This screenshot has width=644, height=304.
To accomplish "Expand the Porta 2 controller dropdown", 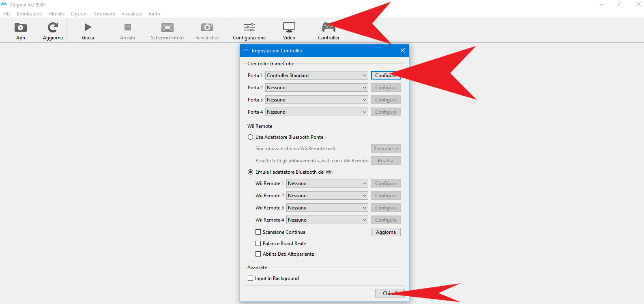I will point(317,88).
